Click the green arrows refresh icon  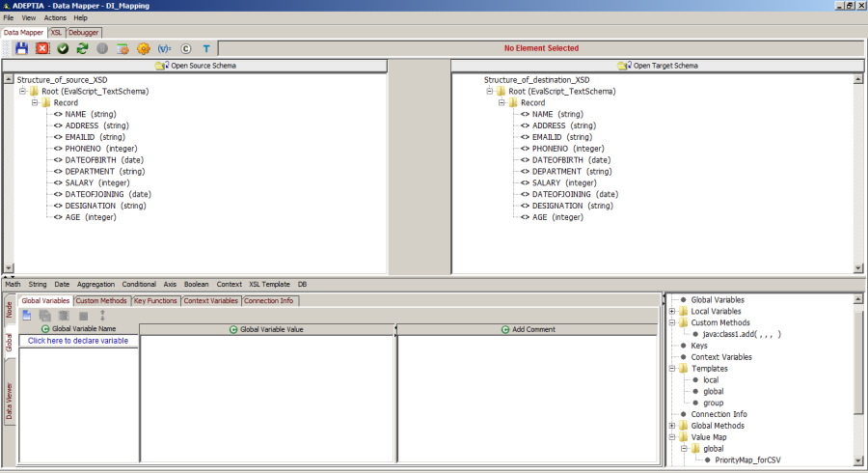82,48
